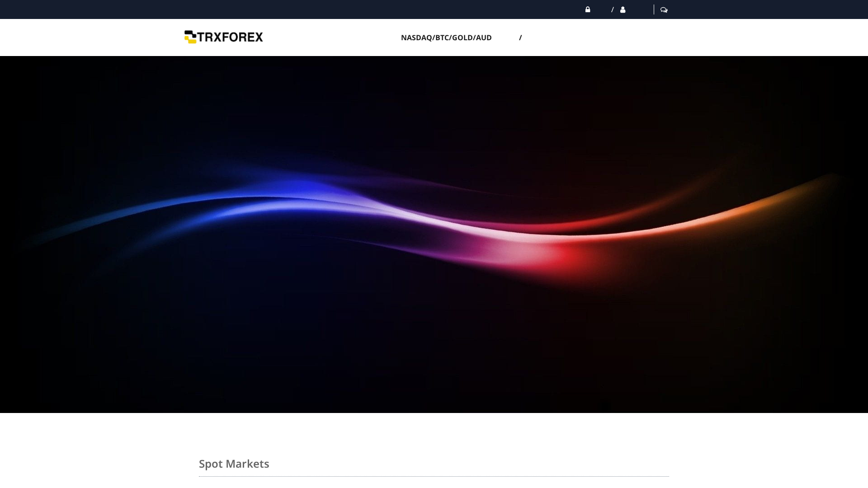Image resolution: width=868 pixels, height=488 pixels.
Task: Launch live chat via the speech bubbles icon
Action: pos(664,9)
